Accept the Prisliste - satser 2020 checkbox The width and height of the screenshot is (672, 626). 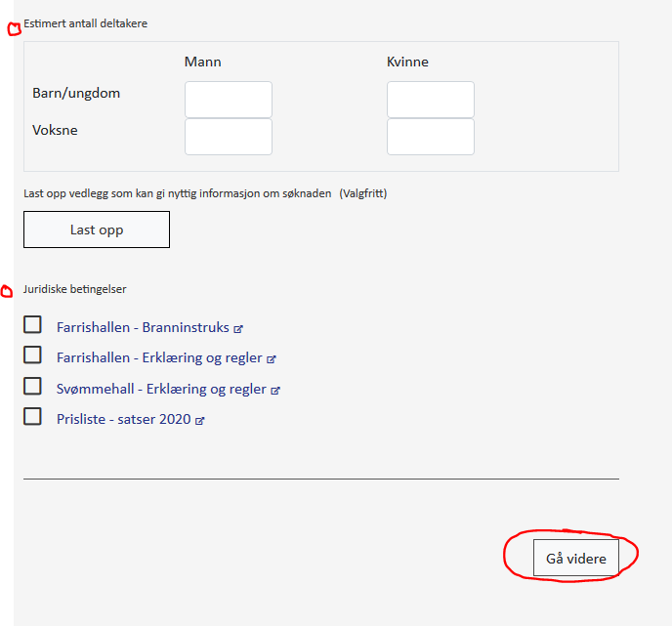click(x=32, y=416)
